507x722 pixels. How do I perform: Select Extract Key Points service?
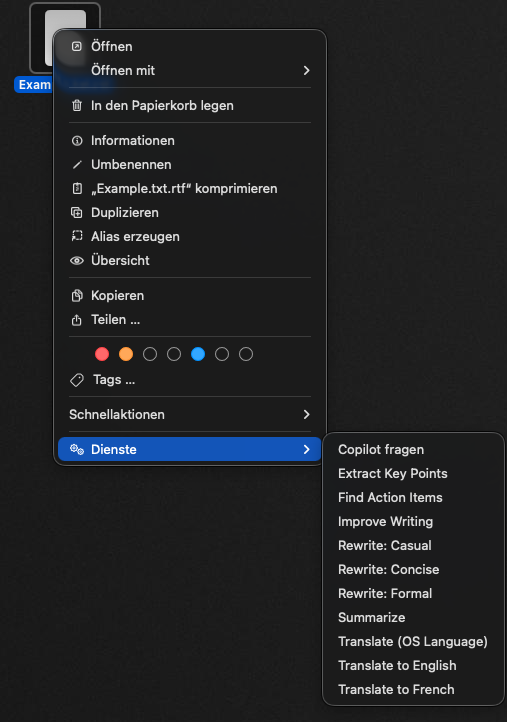[x=413, y=473]
